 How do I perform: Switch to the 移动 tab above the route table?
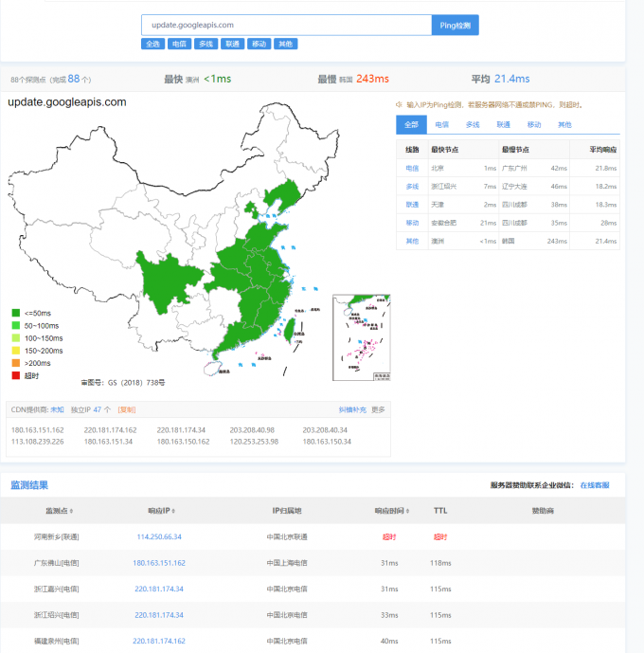pos(534,124)
